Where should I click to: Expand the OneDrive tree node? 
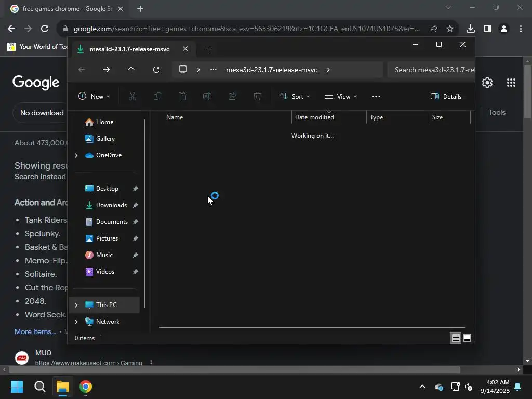point(76,155)
